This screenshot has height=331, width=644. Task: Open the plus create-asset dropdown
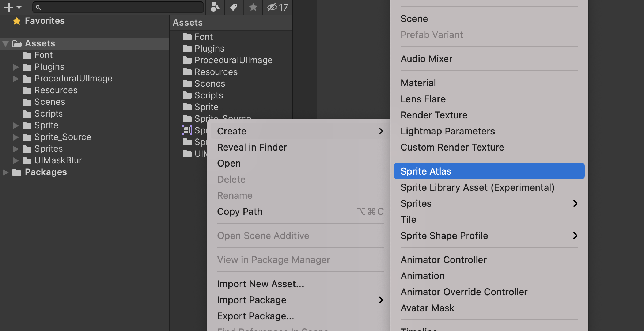point(13,7)
